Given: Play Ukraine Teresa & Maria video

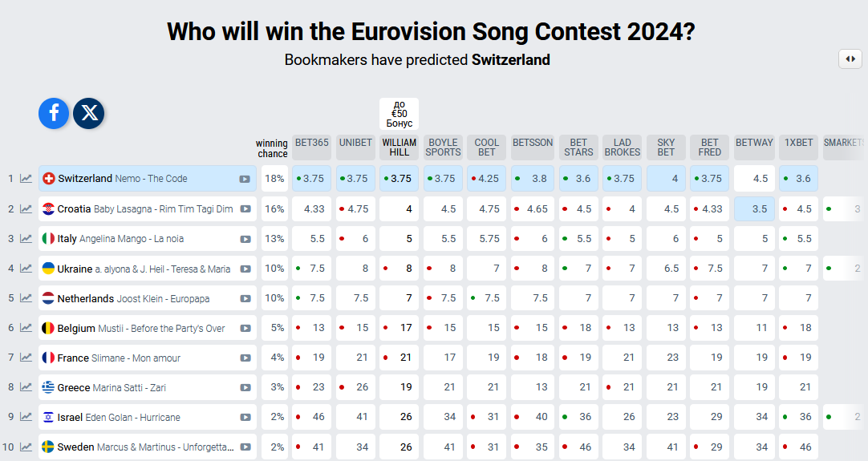Looking at the screenshot, I should (x=245, y=269).
